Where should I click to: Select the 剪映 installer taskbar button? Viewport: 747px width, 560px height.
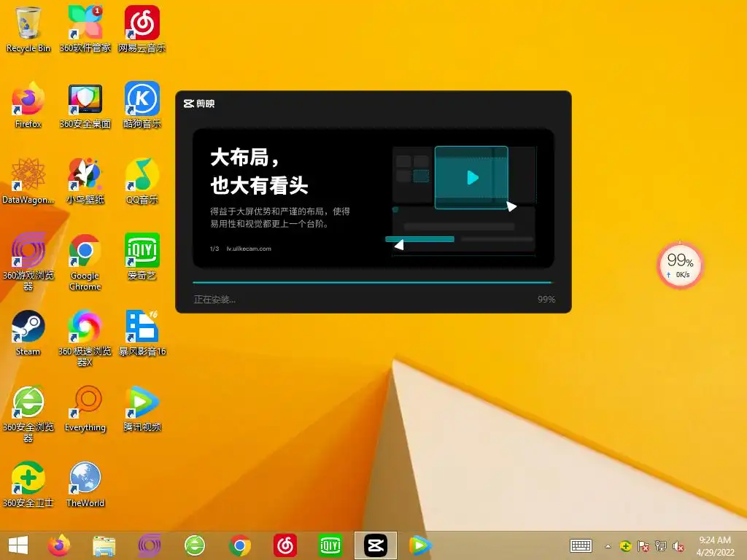376,545
